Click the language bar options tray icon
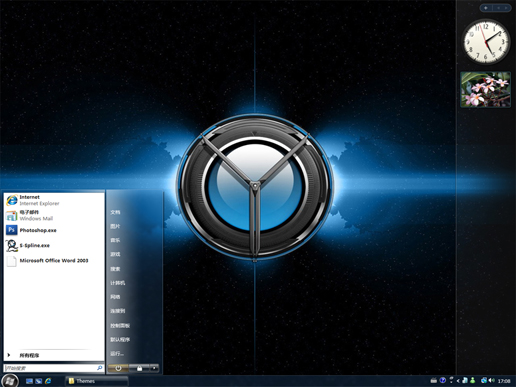This screenshot has width=516, height=387. 451,380
